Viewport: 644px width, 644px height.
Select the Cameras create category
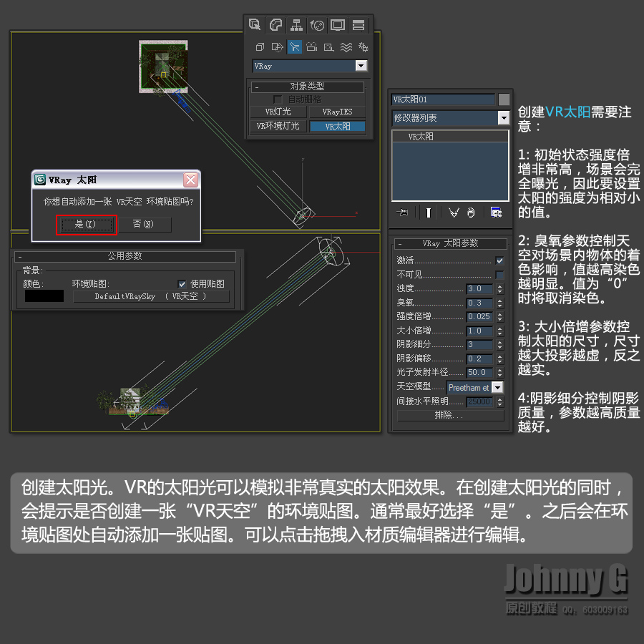pos(312,47)
